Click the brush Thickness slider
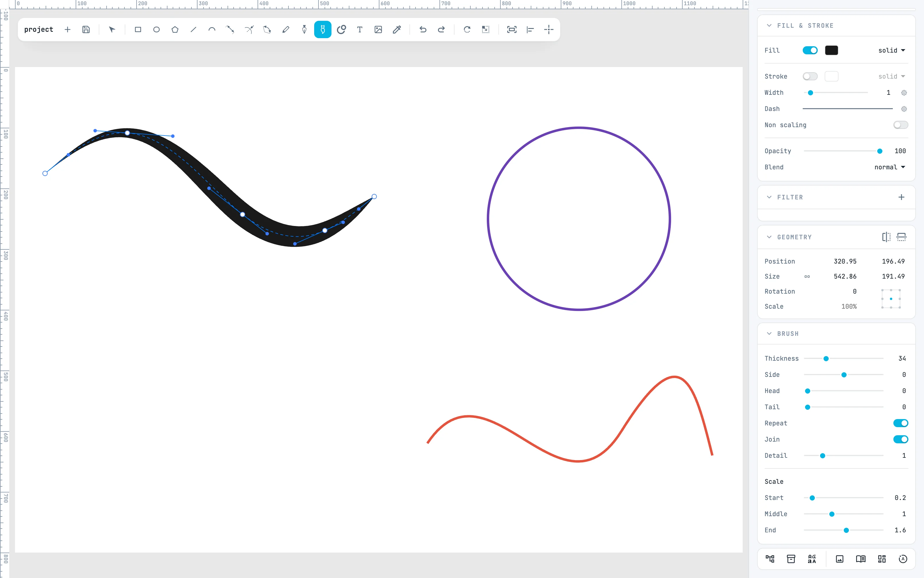924x578 pixels. pyautogui.click(x=843, y=359)
